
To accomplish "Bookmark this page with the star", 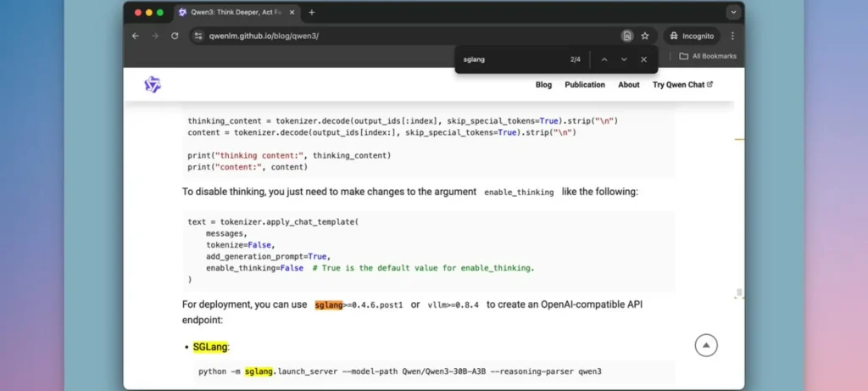I will (x=645, y=36).
